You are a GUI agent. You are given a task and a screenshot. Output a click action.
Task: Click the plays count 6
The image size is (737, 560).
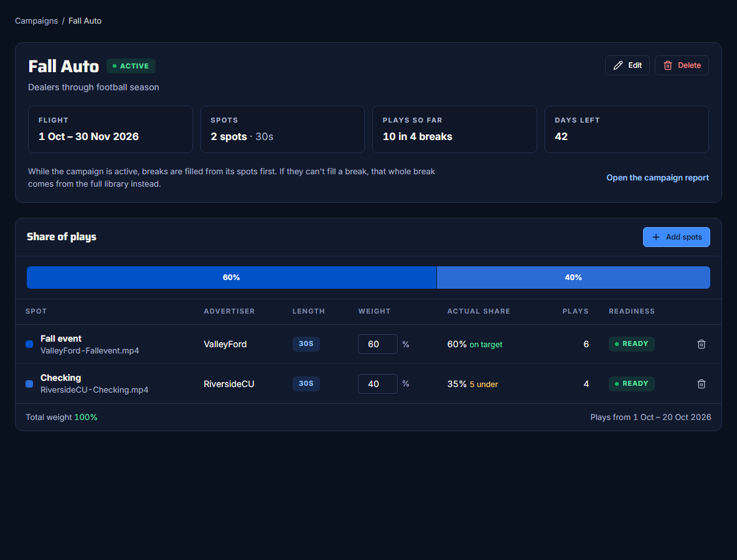pyautogui.click(x=586, y=344)
